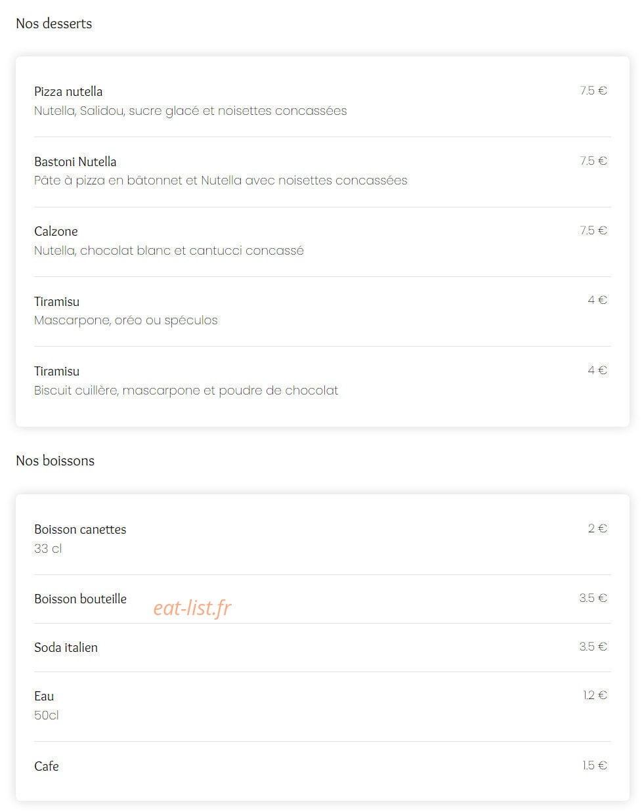Click the 7.5 € price of Bastoni Nutella

(x=593, y=161)
